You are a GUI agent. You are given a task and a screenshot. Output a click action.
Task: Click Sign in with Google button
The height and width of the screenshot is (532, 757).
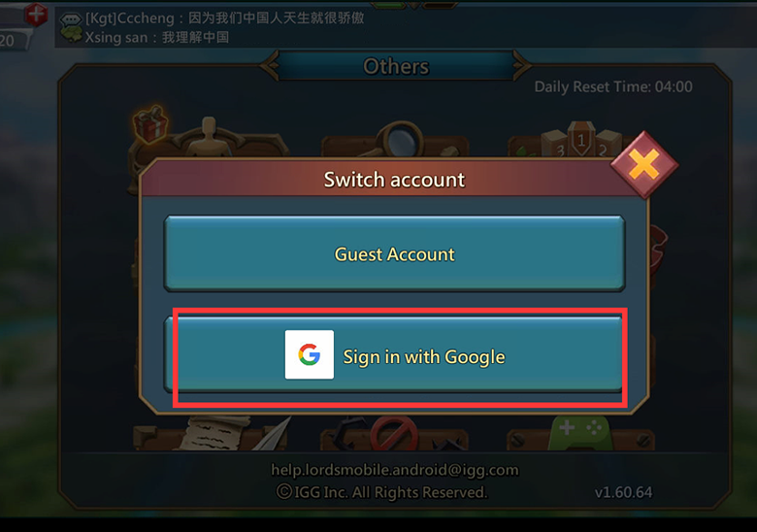pos(393,354)
